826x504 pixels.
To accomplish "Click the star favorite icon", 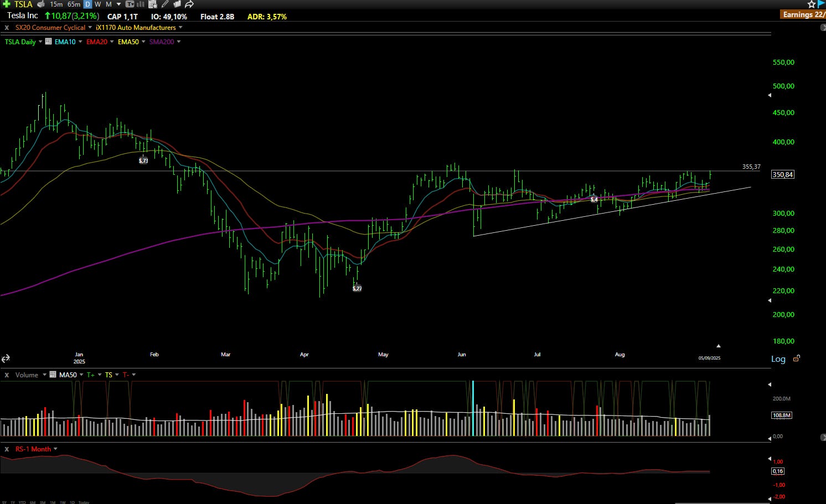I will tap(811, 4).
